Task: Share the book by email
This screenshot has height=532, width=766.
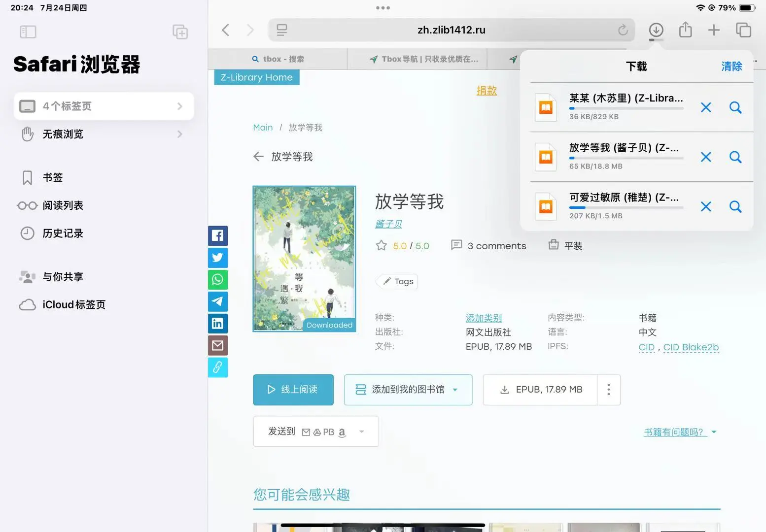Action: click(217, 345)
